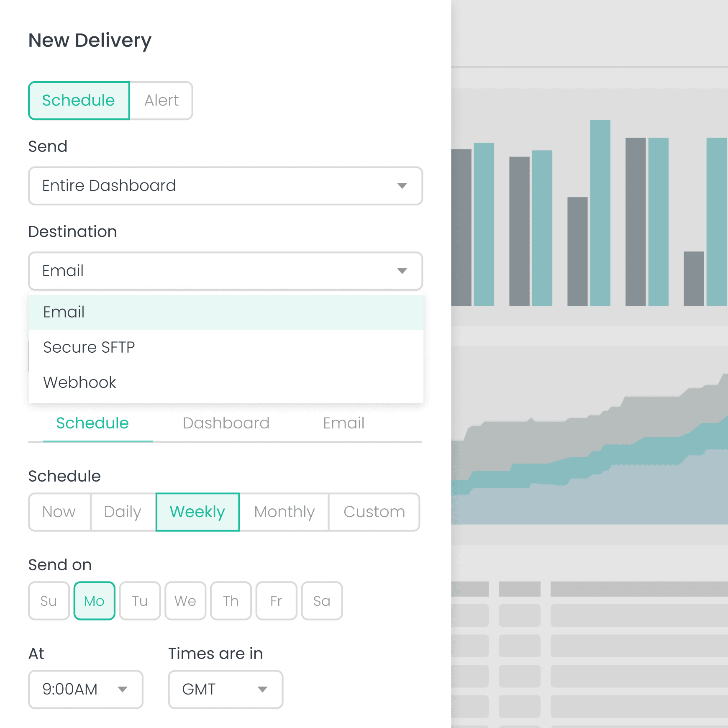Open the Entire Dashboard dropdown arrow

(x=402, y=186)
